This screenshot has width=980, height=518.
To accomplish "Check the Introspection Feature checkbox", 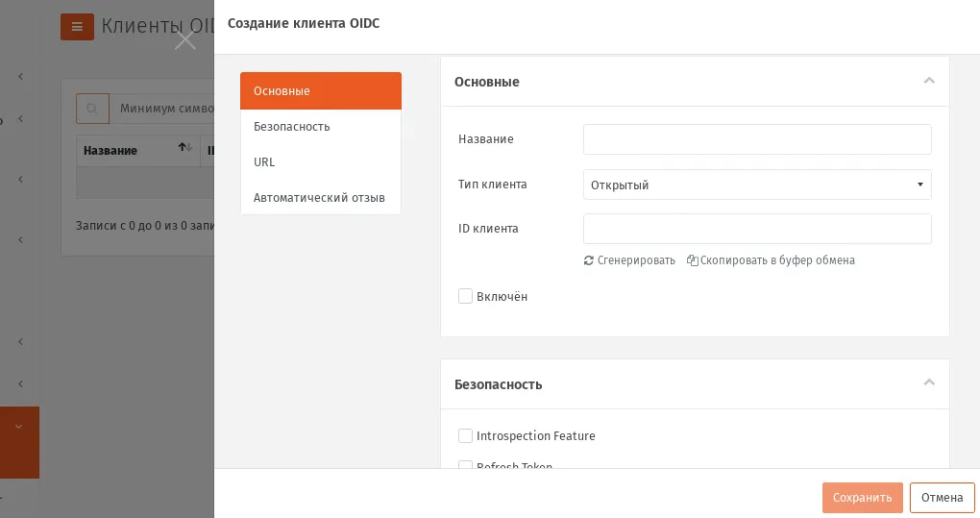I will point(465,435).
